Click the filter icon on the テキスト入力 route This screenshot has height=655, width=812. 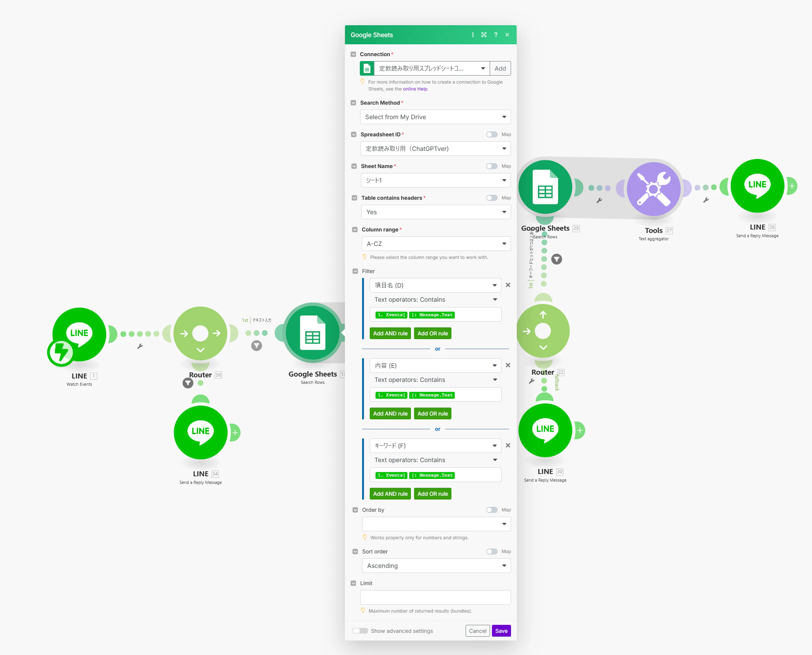(257, 346)
